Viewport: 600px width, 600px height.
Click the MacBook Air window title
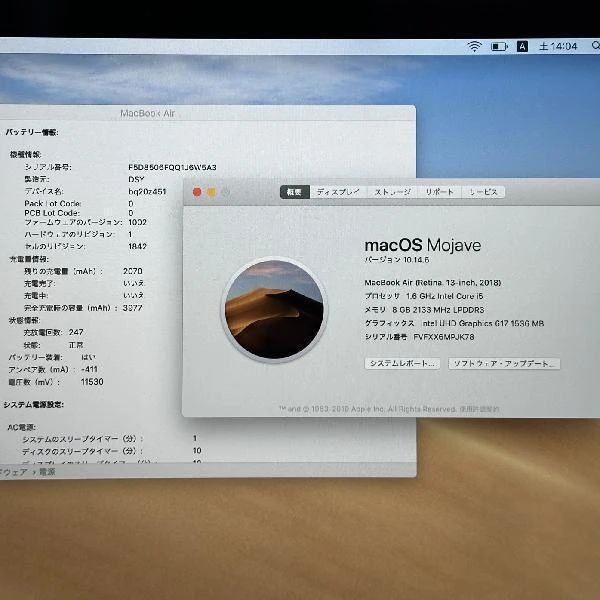click(x=147, y=113)
